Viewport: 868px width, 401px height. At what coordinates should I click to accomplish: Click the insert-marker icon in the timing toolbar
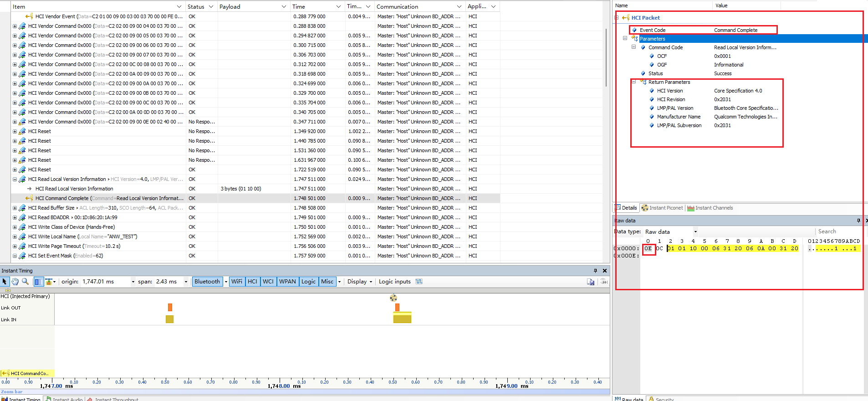tap(48, 282)
